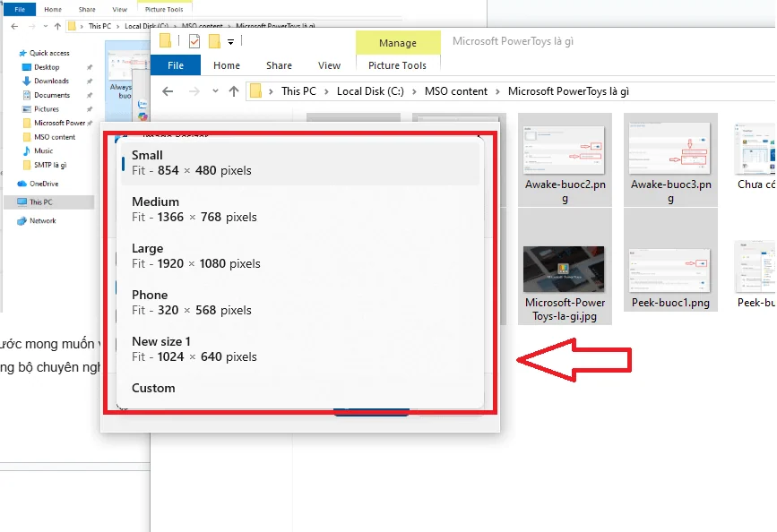Viewport: 777px width, 532px height.
Task: Click the Manage contextual tab header
Action: tap(398, 43)
